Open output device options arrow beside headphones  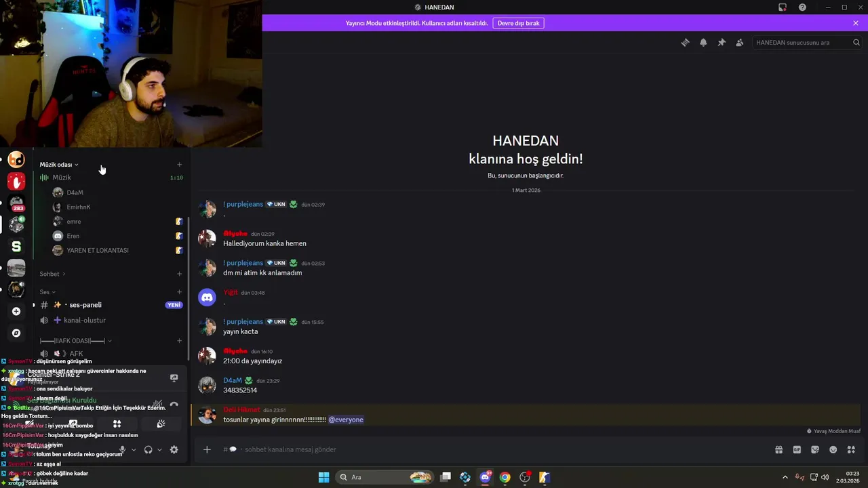click(x=159, y=449)
